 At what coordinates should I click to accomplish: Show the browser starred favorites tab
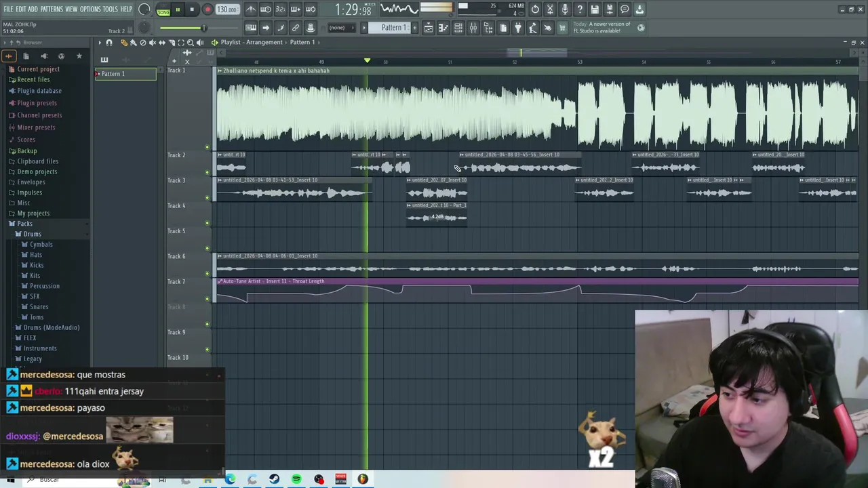point(79,56)
